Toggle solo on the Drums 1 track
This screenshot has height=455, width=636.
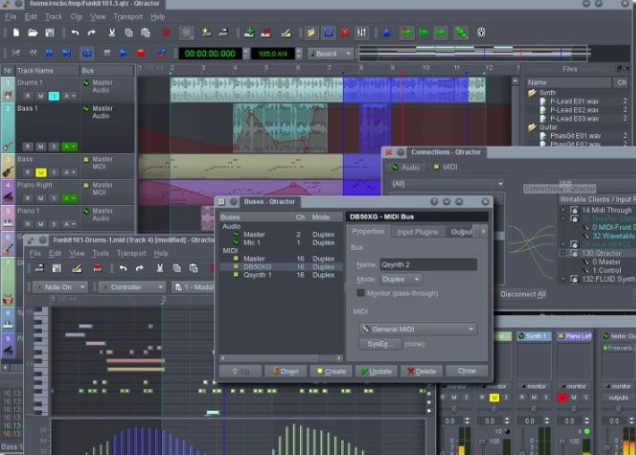click(54, 96)
